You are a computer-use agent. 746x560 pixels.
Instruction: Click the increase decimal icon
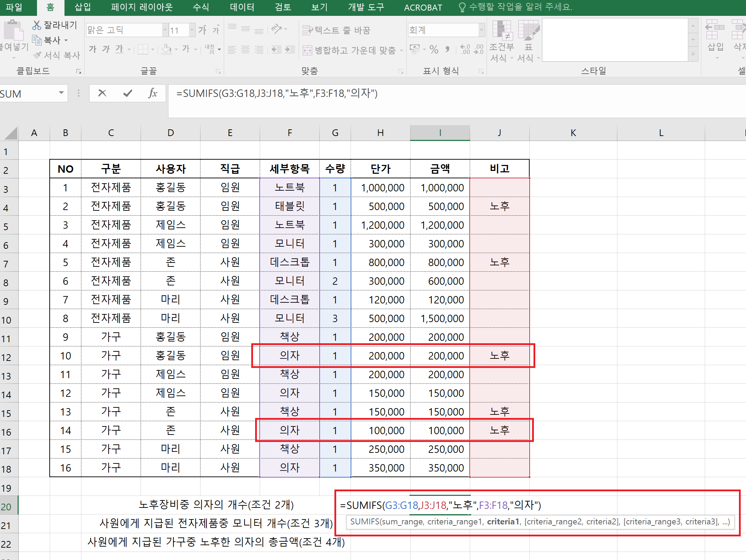click(465, 50)
